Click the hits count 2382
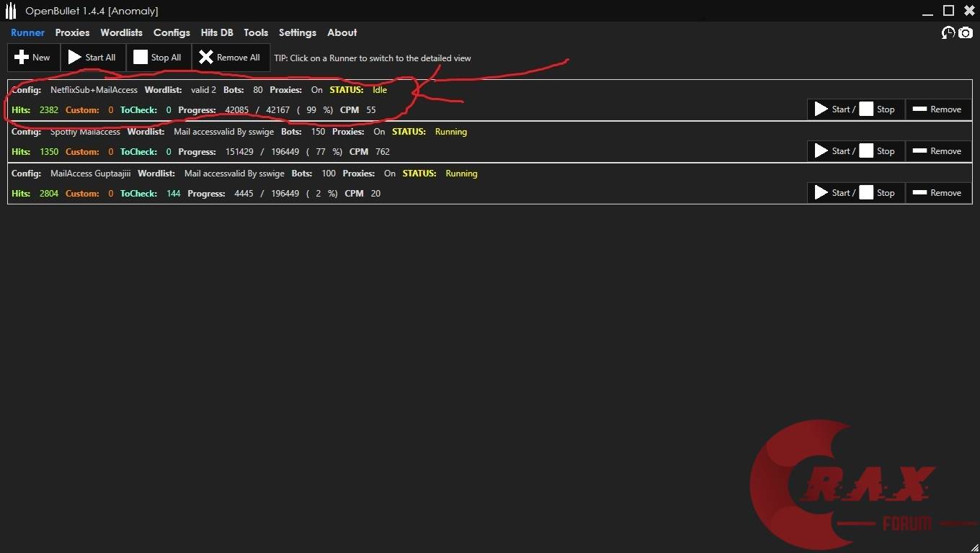Screen dimensions: 980x553 click(49, 110)
